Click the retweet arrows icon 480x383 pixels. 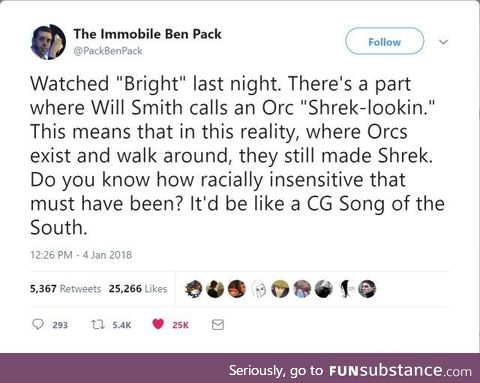pos(98,324)
